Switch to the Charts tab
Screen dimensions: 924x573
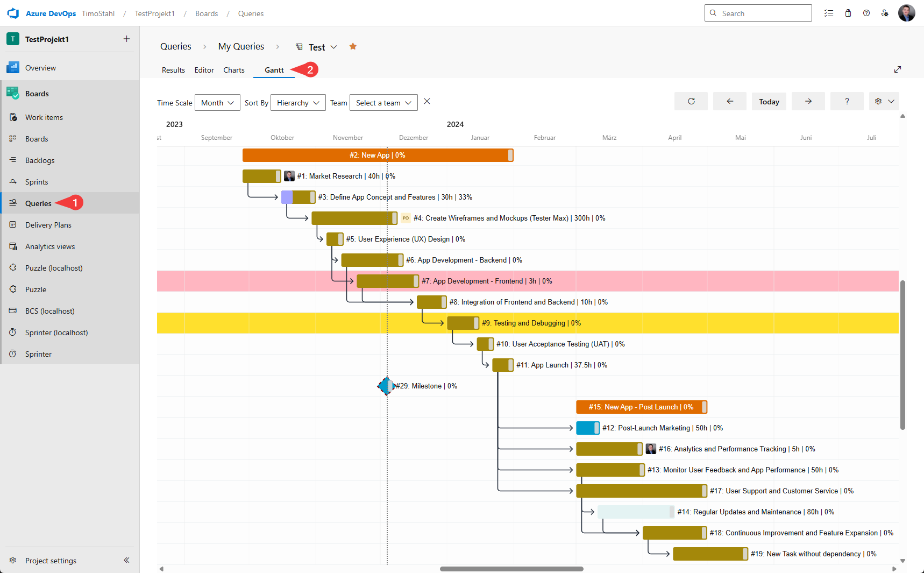[x=234, y=70]
